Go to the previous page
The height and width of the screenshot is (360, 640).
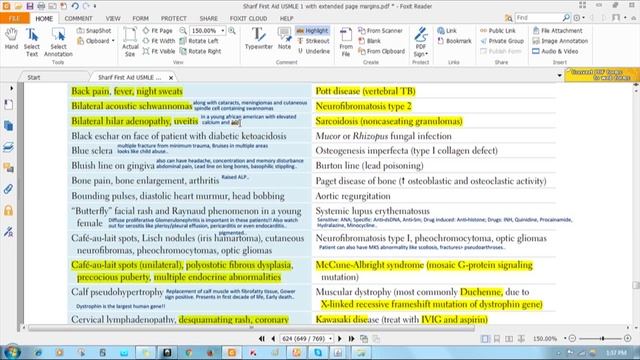tap(273, 339)
